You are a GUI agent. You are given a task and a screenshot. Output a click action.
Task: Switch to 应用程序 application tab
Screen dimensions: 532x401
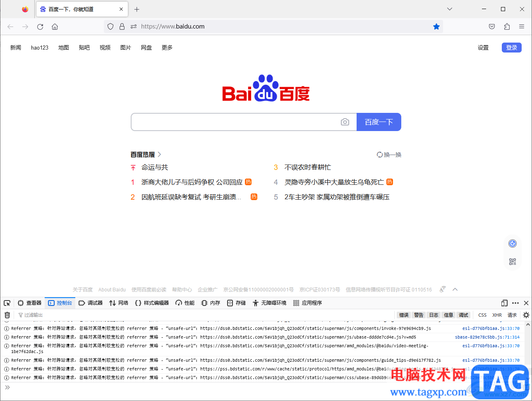pyautogui.click(x=307, y=303)
